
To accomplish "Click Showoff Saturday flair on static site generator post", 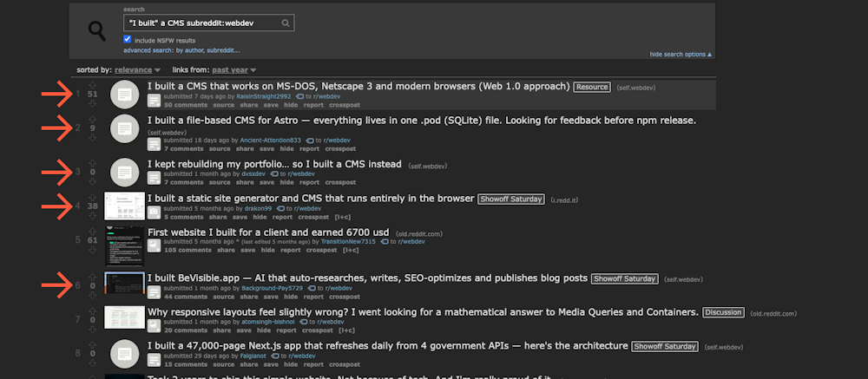I will pos(511,199).
